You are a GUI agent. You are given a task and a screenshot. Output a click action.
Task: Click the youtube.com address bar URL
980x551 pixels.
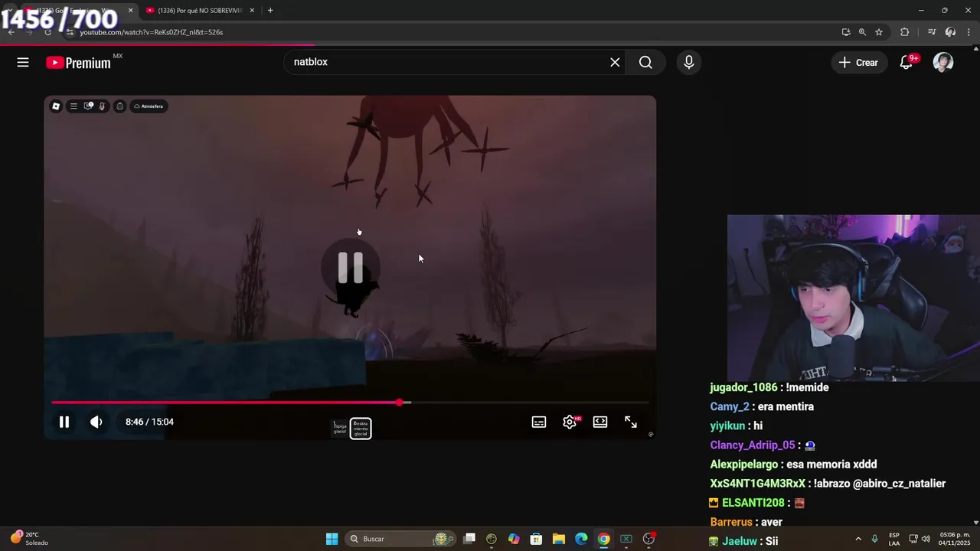click(152, 32)
